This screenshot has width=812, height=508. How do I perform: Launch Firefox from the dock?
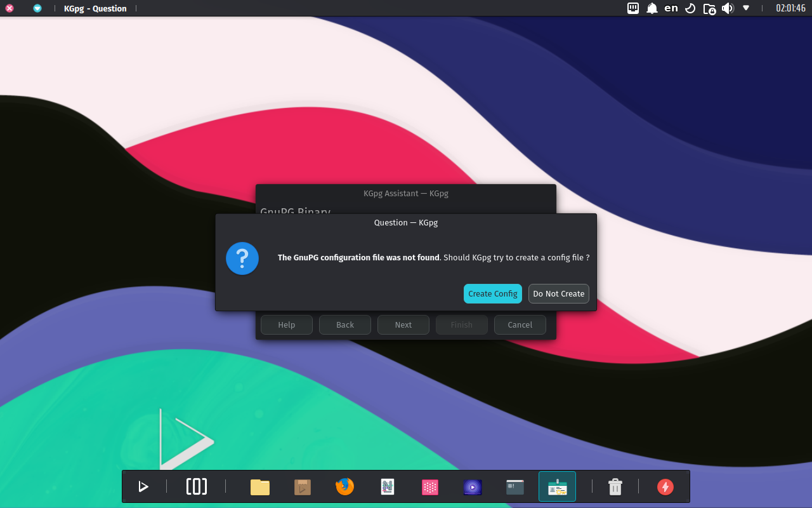(x=344, y=486)
